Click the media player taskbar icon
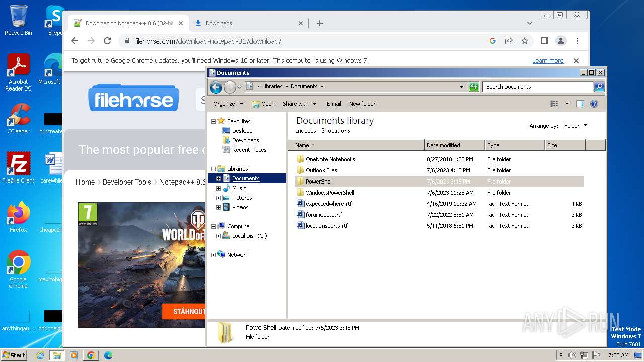This screenshot has width=644, height=362. point(74,355)
